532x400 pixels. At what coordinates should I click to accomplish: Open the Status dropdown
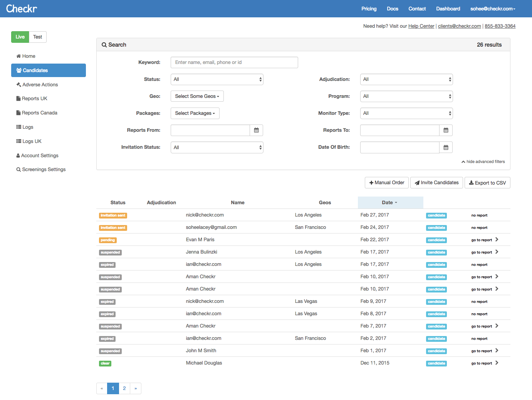217,79
